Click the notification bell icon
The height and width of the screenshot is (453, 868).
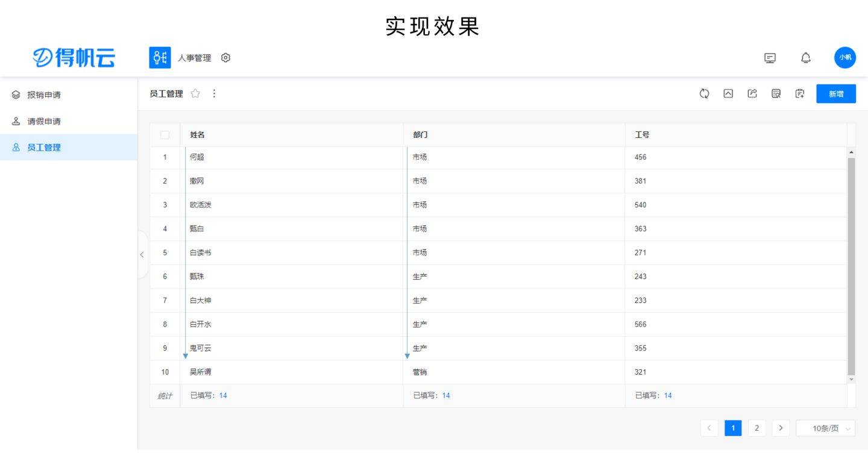(x=805, y=57)
